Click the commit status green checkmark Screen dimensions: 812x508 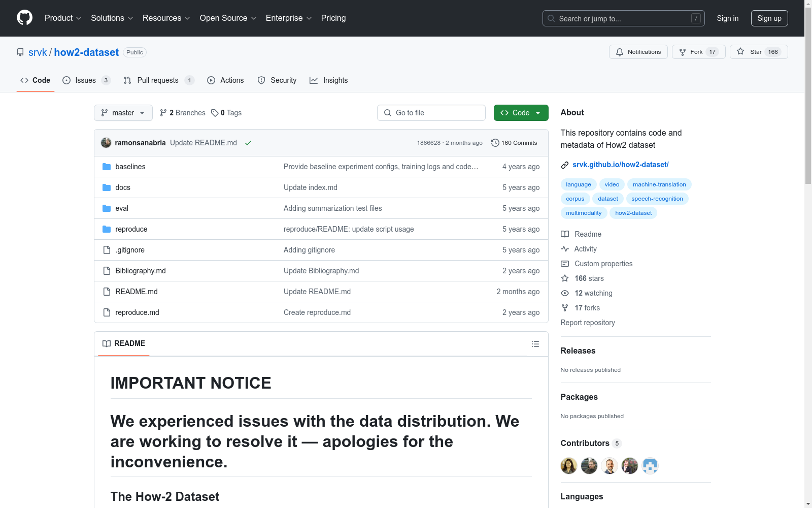248,143
